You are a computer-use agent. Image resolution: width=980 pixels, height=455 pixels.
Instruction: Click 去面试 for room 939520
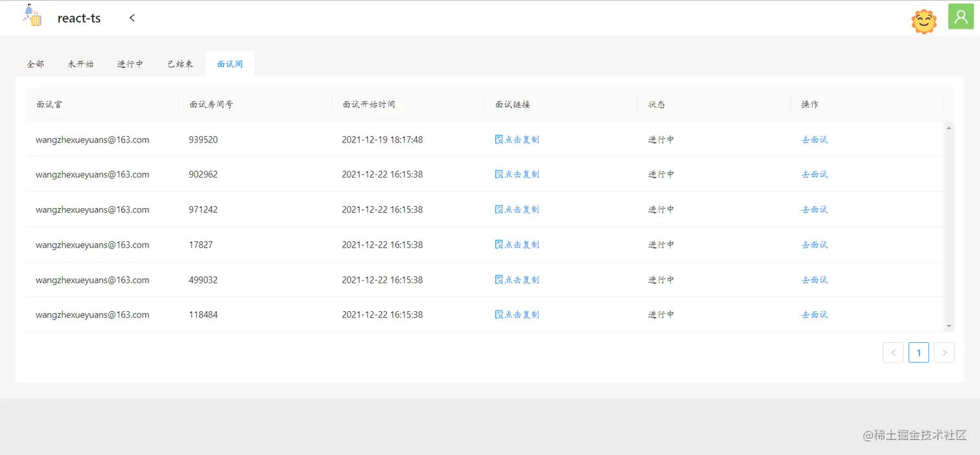pos(815,139)
